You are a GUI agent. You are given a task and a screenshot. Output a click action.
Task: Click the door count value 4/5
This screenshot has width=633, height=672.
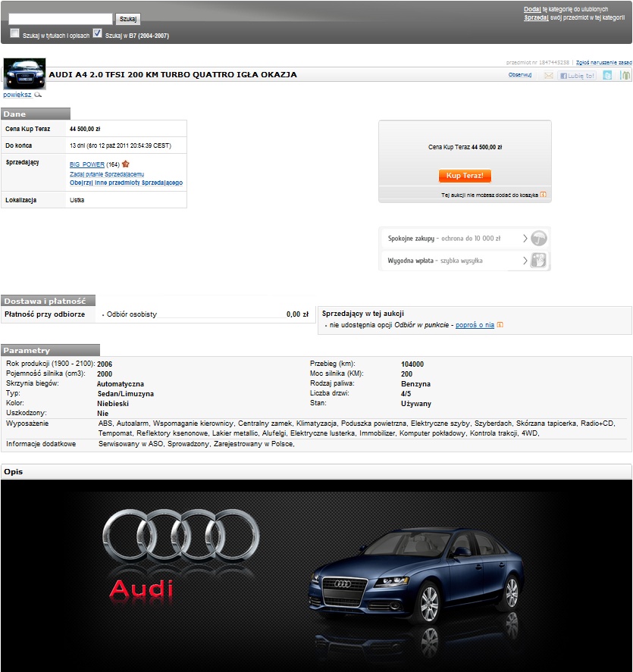tap(406, 393)
